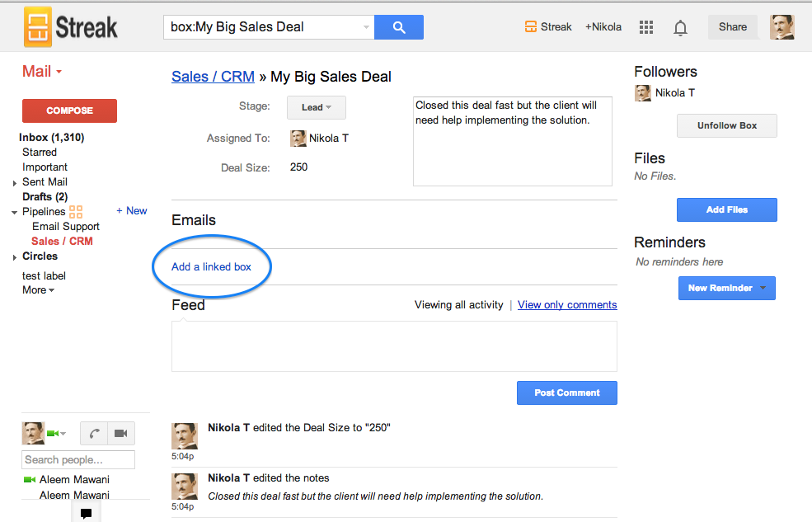
Task: Open chat status dropdown arrow
Action: click(63, 434)
